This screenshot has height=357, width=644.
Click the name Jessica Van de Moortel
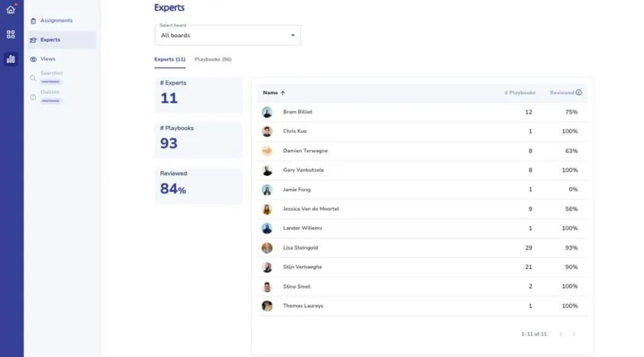coord(311,209)
